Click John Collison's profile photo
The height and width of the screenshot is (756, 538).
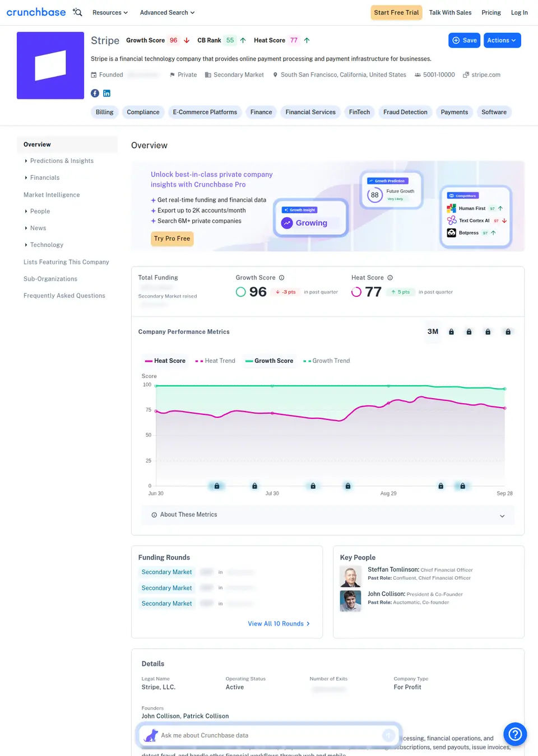(350, 601)
